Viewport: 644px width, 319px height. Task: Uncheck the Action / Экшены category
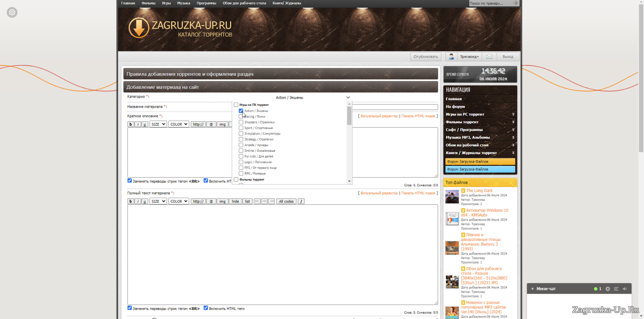241,111
